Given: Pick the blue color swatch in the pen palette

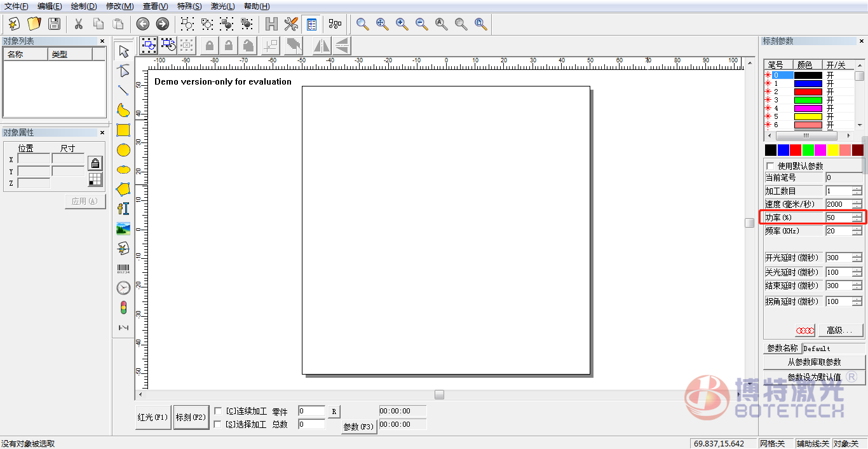Looking at the screenshot, I should (x=783, y=150).
